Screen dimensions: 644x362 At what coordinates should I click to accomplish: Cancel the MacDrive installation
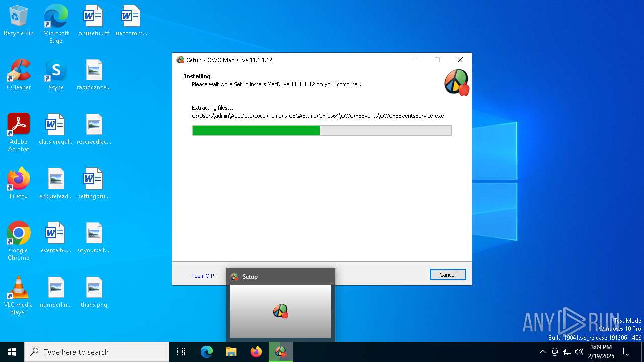tap(448, 274)
